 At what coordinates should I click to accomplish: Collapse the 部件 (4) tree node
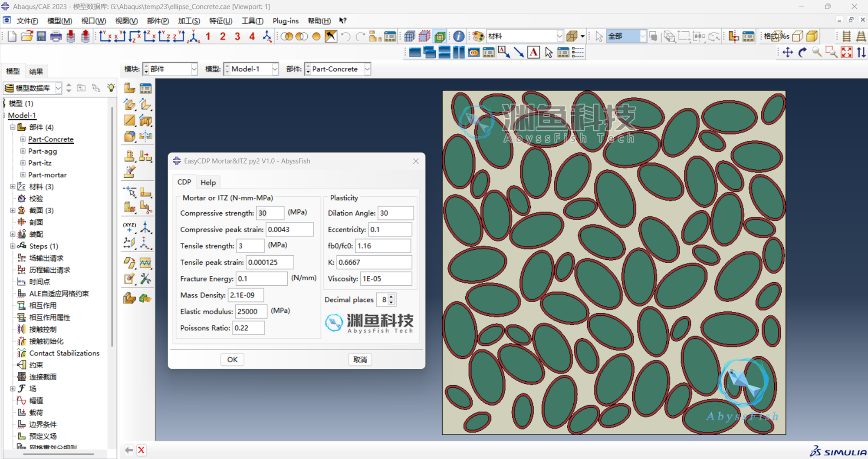[13, 127]
